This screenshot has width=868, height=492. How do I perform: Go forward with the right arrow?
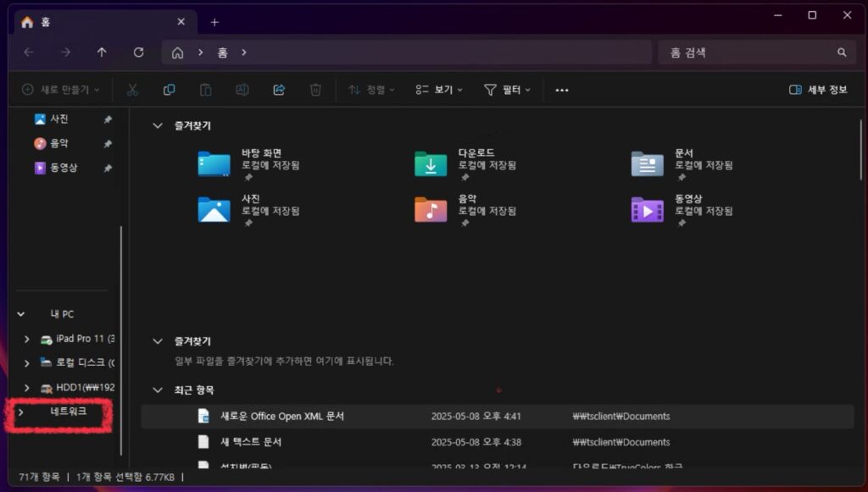(65, 52)
